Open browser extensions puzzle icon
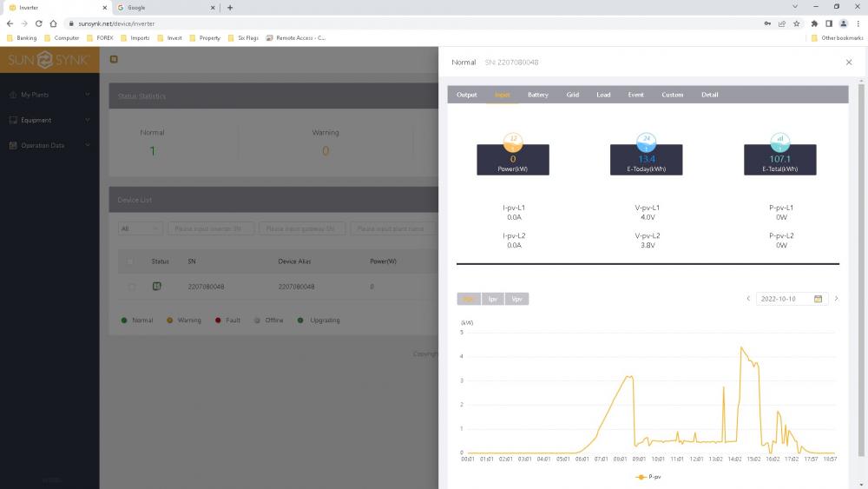The width and height of the screenshot is (868, 489). (814, 23)
